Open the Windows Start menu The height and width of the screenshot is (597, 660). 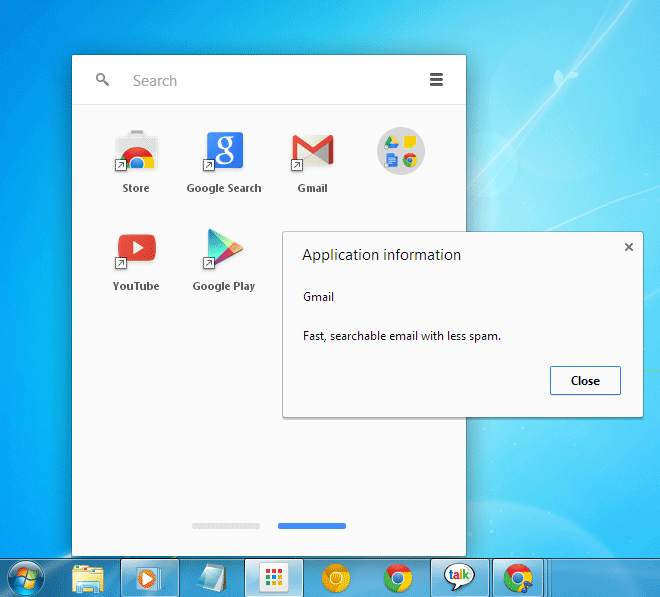click(26, 578)
